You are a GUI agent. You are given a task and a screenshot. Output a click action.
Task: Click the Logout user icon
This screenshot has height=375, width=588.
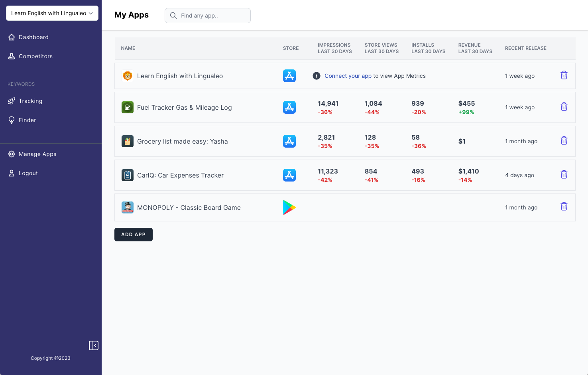pyautogui.click(x=12, y=173)
